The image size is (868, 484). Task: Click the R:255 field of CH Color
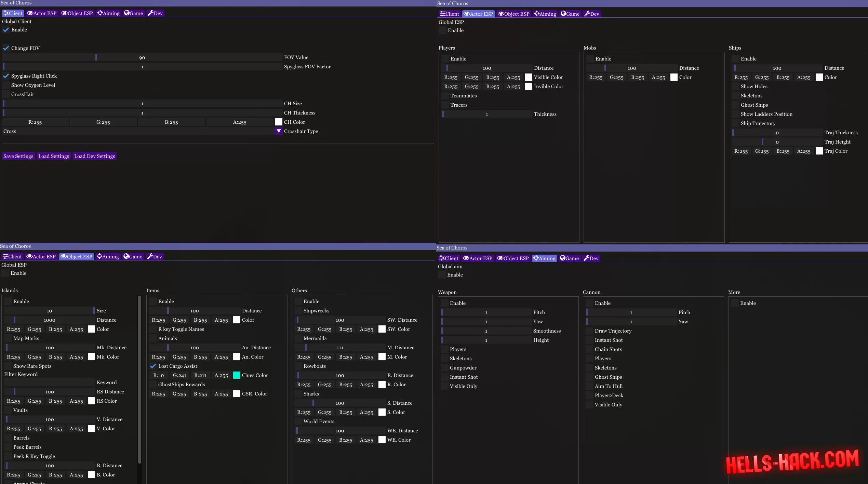(35, 122)
